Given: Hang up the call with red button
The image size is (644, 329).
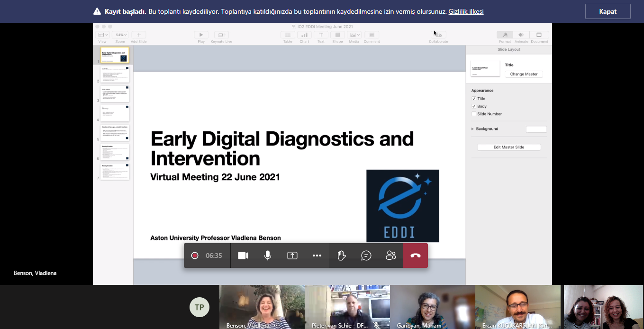Looking at the screenshot, I should click(416, 256).
